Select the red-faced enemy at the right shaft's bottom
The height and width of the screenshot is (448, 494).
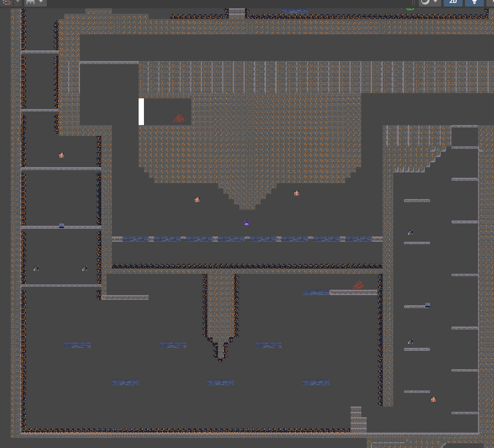pyautogui.click(x=434, y=399)
